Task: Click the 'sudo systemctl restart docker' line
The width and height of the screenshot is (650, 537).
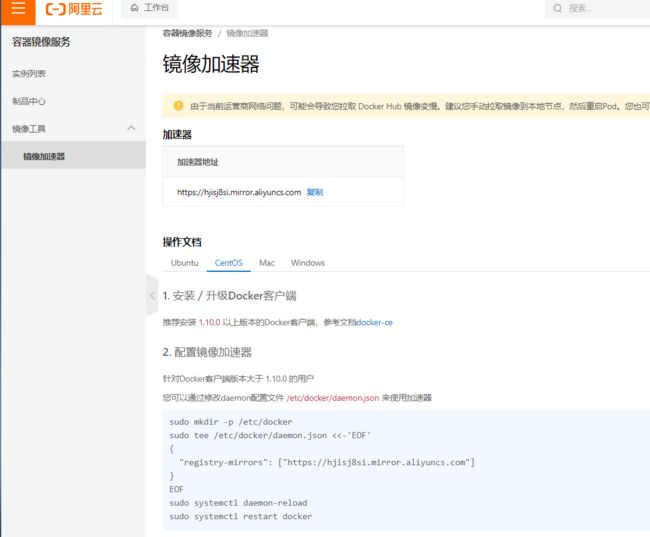Action: pos(240,517)
